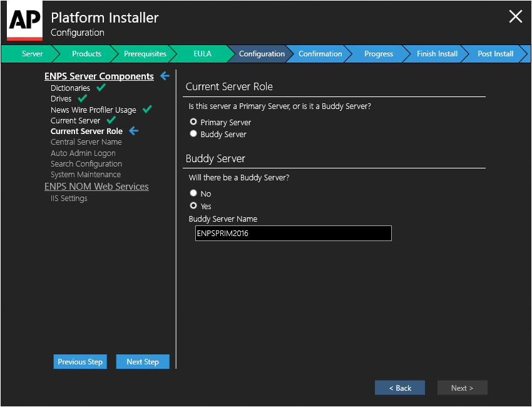
Task: Click the Back button
Action: click(400, 388)
